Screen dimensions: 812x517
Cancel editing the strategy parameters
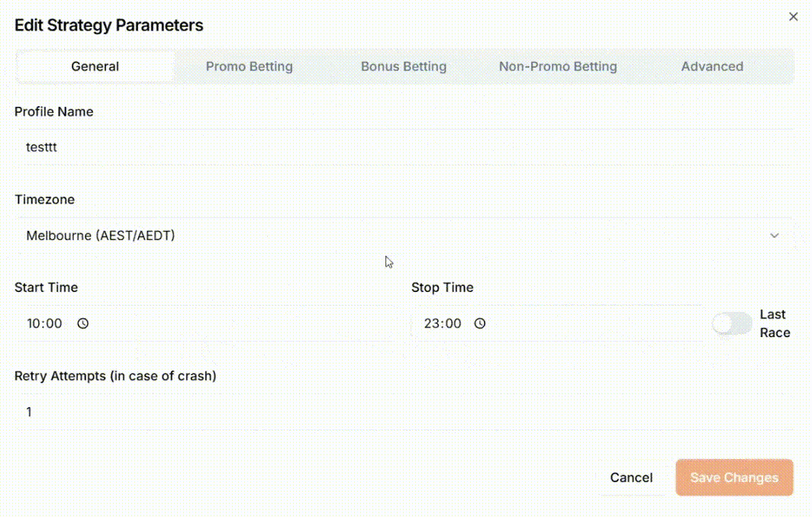pyautogui.click(x=631, y=477)
